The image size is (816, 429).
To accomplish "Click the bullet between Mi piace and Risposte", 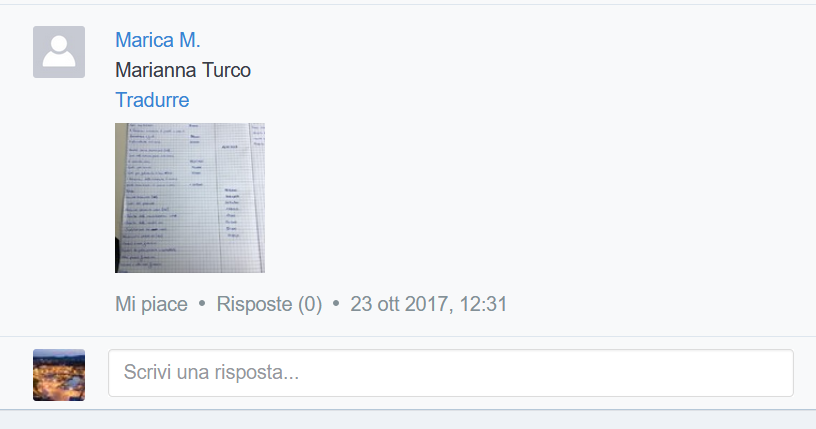I will pyautogui.click(x=202, y=304).
